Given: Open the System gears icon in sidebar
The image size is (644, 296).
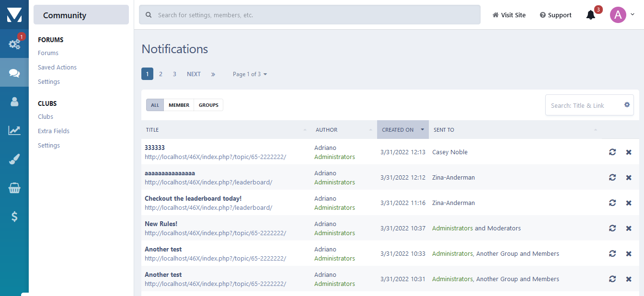Looking at the screenshot, I should 14,44.
